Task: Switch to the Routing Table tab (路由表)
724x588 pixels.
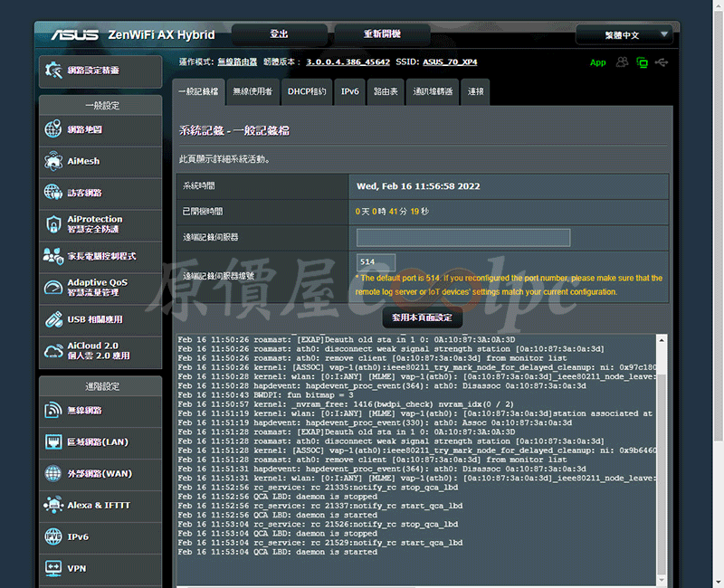Action: [x=386, y=91]
